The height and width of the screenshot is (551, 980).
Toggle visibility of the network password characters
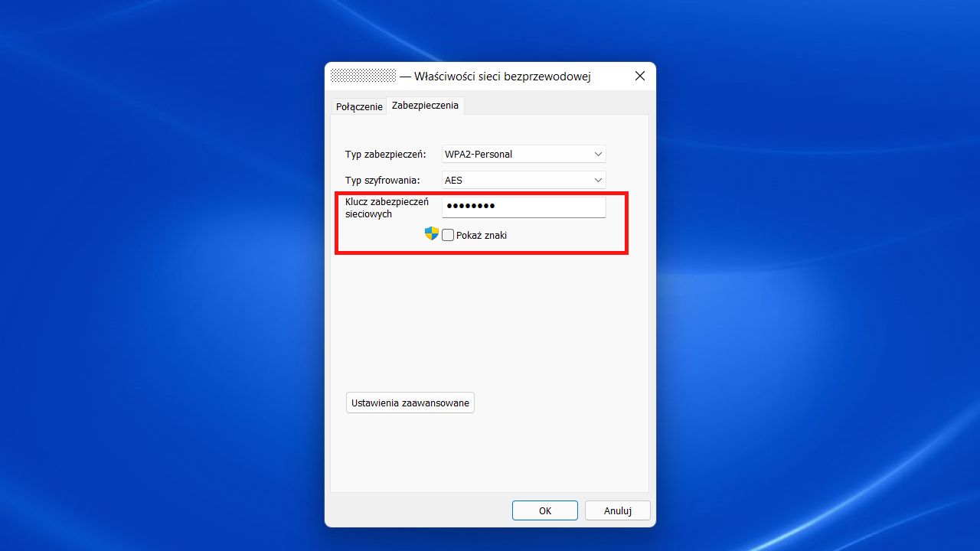coord(448,235)
